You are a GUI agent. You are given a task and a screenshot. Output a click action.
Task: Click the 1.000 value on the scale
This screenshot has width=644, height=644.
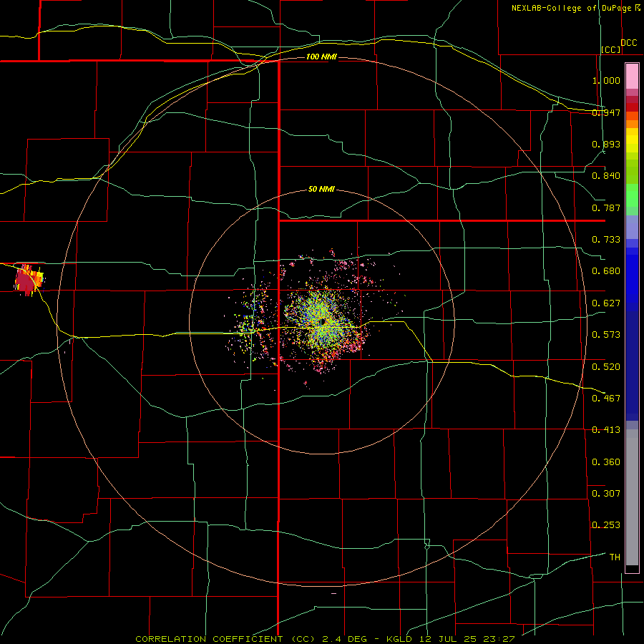pos(606,80)
